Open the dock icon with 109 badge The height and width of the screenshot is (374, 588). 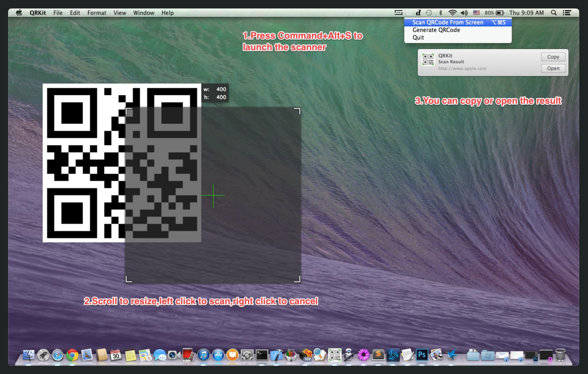coord(305,355)
